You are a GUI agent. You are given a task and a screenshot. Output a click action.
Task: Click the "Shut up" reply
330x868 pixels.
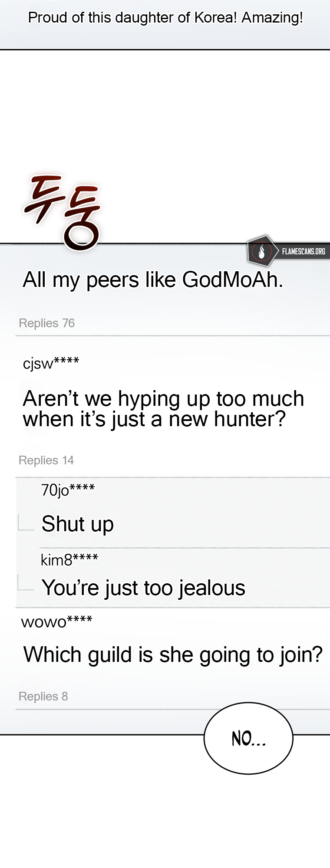click(78, 524)
